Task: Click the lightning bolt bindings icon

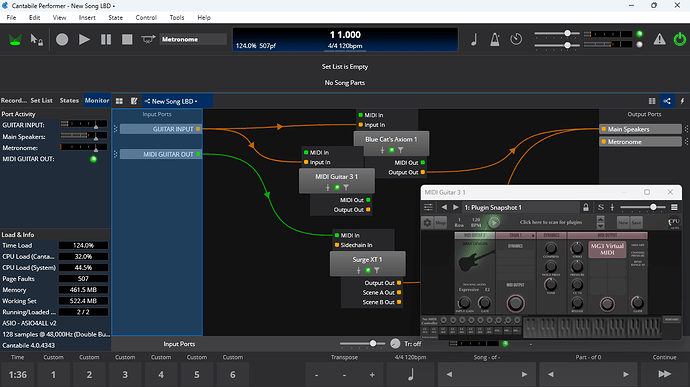Action: point(682,101)
